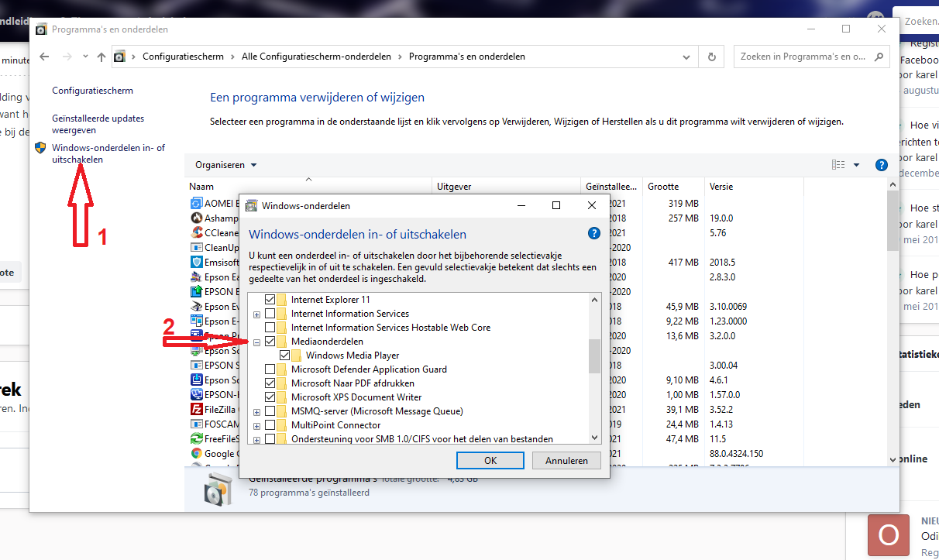Select the 88.0.4324.150 version cell
The width and height of the screenshot is (939, 560).
pos(737,453)
